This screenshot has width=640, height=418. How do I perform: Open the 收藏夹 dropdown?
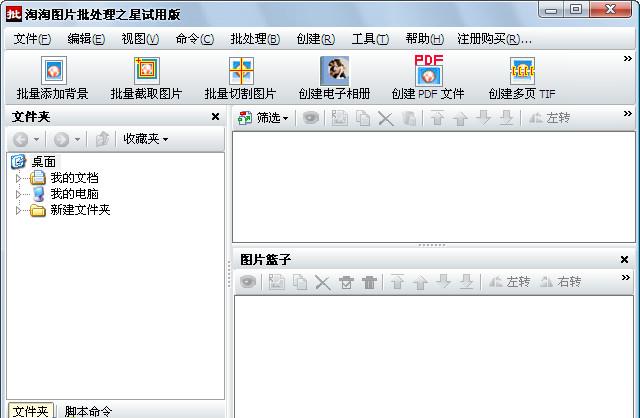point(145,139)
